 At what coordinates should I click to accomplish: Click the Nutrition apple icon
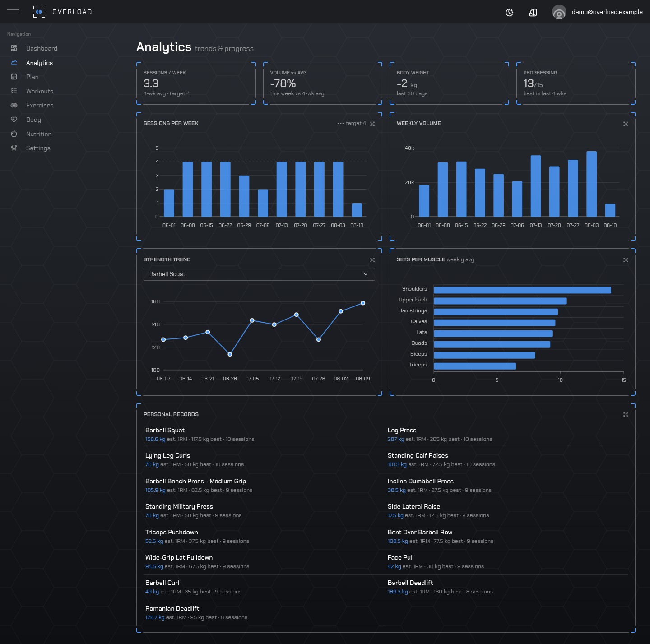point(14,134)
